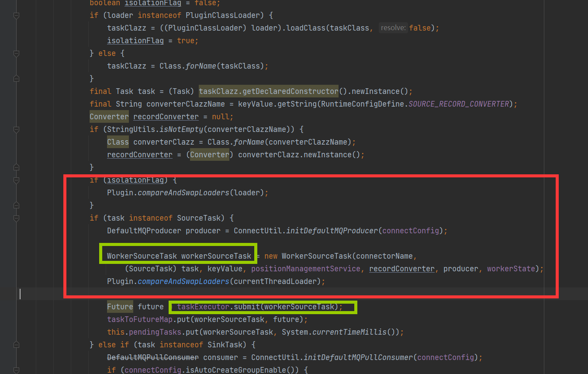Collapse fold at 'if (task instanceof SourceTask)' line
The height and width of the screenshot is (374, 588).
point(16,218)
